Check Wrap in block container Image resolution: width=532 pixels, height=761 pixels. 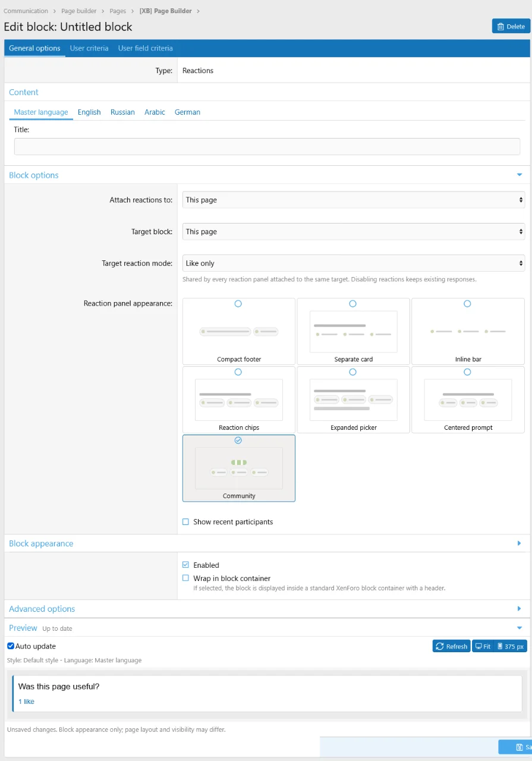click(185, 578)
